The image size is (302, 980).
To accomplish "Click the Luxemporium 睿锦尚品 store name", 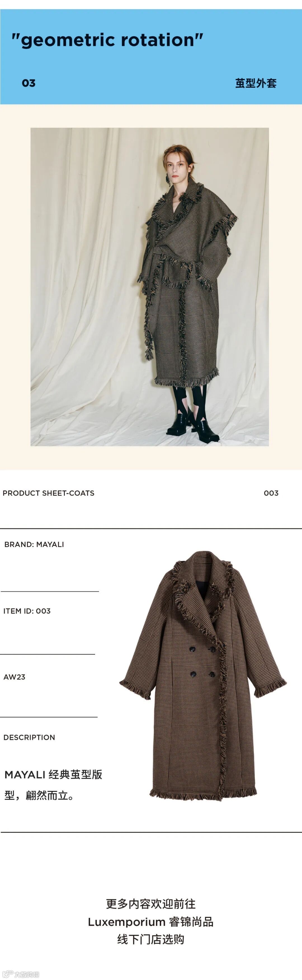I will 151,922.
